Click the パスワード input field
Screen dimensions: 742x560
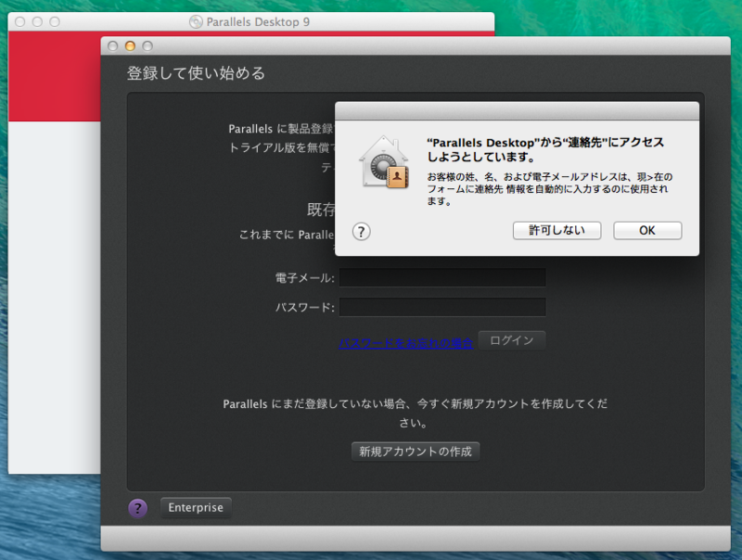[x=442, y=306]
